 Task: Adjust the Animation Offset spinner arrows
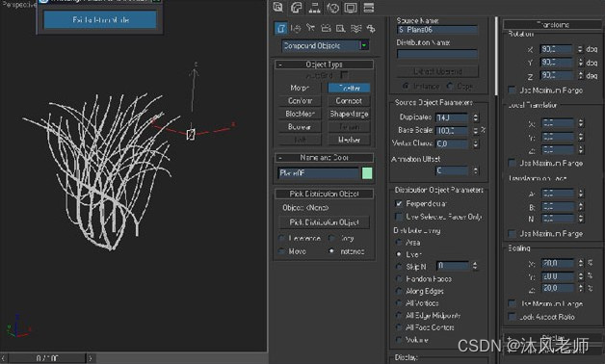[x=475, y=170]
